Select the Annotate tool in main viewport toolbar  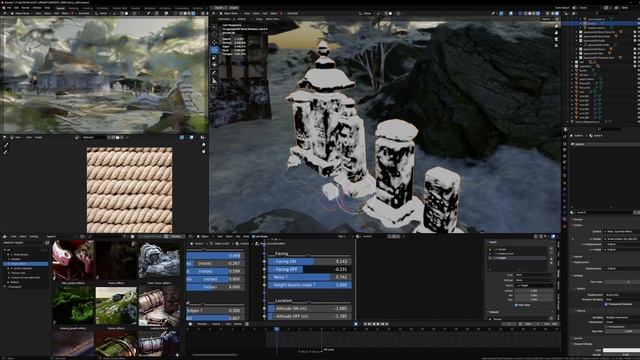(x=215, y=73)
